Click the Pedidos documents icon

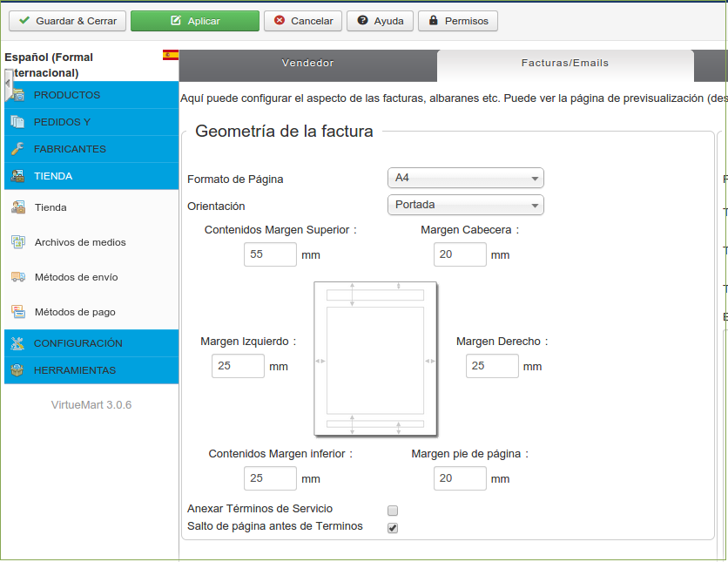[x=17, y=122]
